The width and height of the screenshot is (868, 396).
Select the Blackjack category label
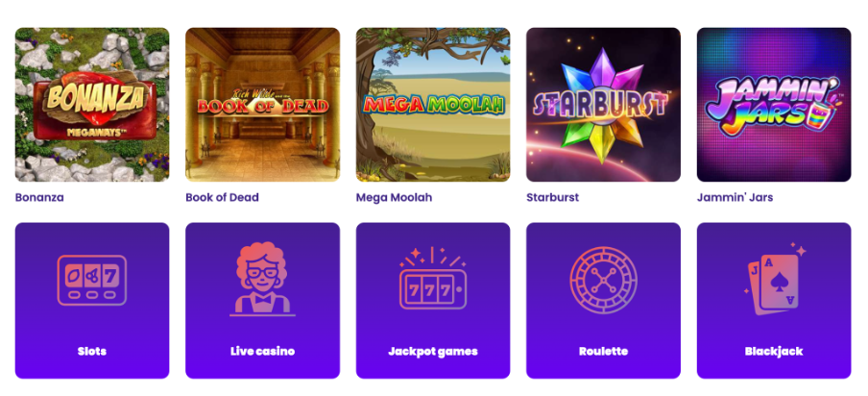774,351
